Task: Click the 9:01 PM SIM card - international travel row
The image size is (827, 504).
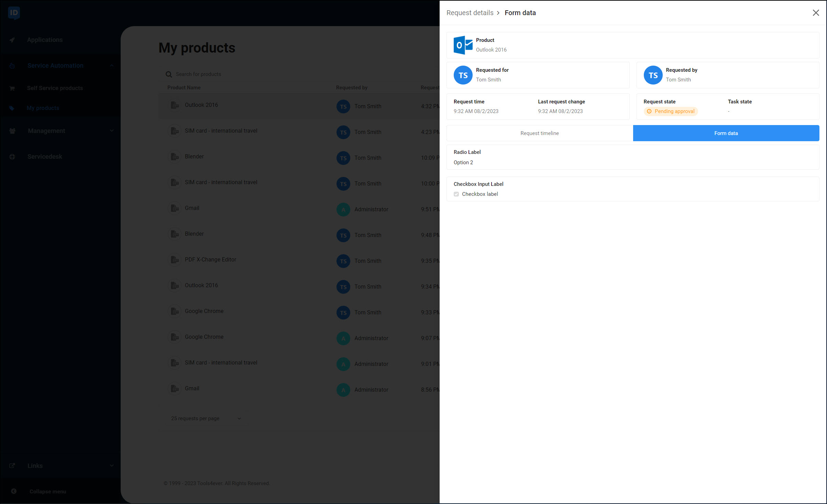Action: (x=299, y=364)
